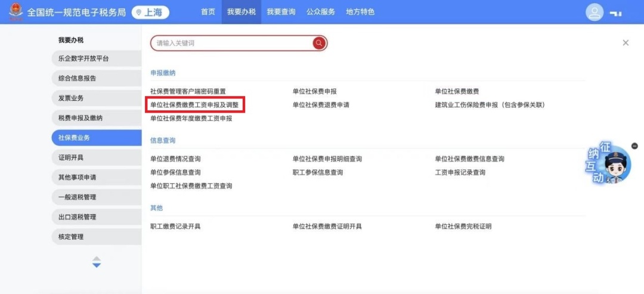Select 发票业务 in sidebar
644x294 pixels.
(97, 98)
